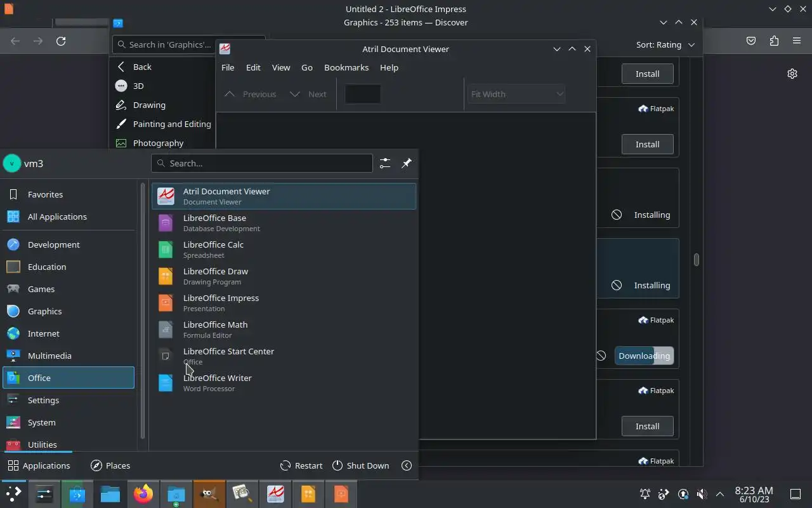
Task: Open Painting and Editing in Discover
Action: [x=162, y=124]
